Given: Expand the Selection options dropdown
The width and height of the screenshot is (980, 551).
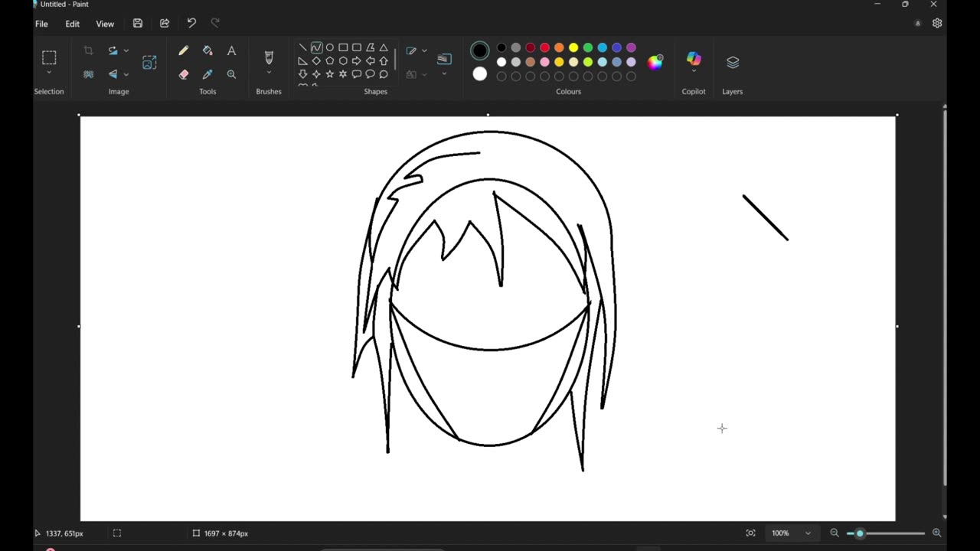Looking at the screenshot, I should pyautogui.click(x=49, y=73).
